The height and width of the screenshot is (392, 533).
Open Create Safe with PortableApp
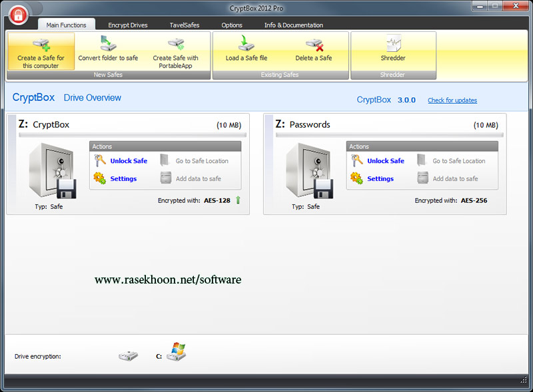[176, 45]
